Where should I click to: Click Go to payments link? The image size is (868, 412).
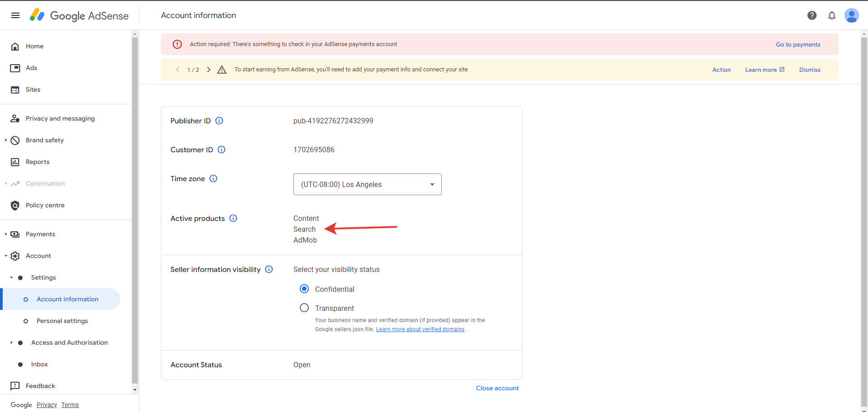coord(798,44)
